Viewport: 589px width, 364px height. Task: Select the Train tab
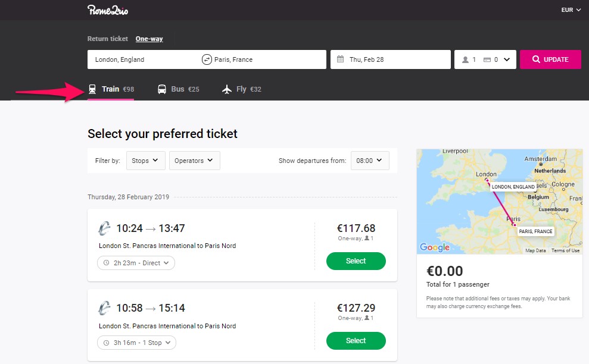(111, 89)
